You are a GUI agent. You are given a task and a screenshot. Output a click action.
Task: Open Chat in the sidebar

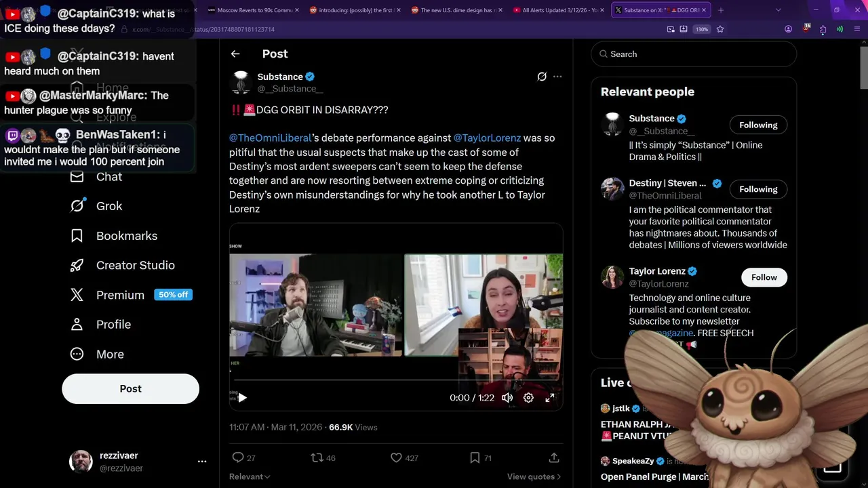[x=97, y=177]
